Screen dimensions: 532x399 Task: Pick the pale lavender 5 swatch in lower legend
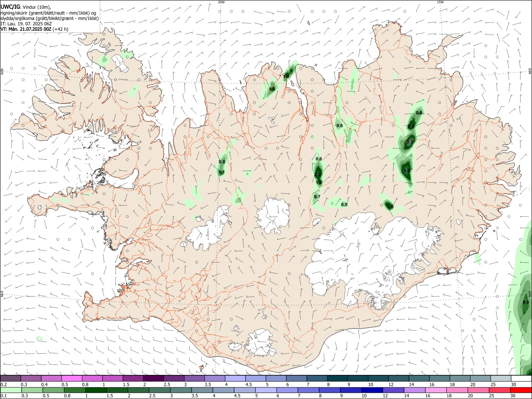(266, 390)
